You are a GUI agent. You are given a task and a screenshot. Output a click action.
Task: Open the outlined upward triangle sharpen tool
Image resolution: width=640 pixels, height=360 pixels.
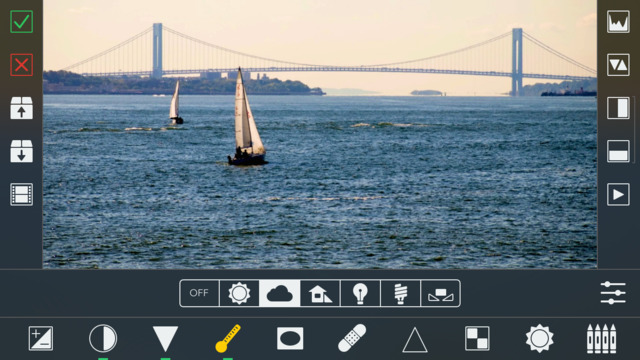coord(415,340)
